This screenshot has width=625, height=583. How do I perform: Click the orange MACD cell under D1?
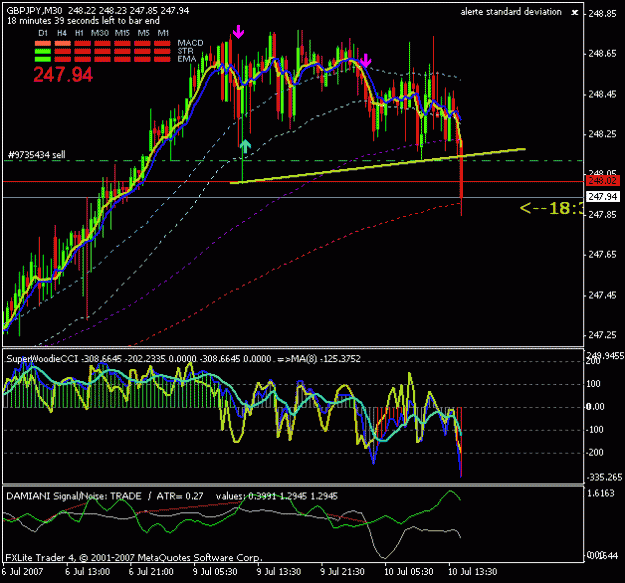point(43,43)
